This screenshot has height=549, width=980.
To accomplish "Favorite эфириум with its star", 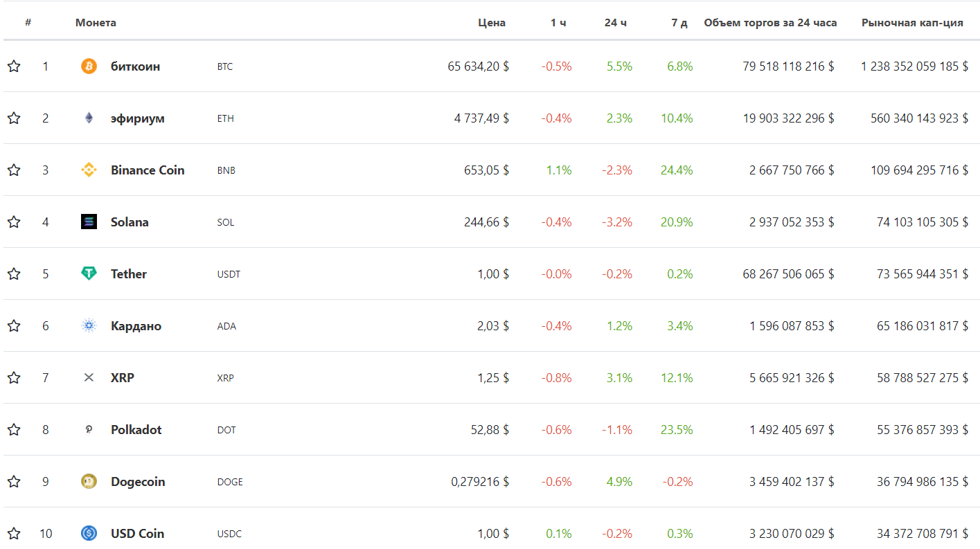I will [14, 118].
